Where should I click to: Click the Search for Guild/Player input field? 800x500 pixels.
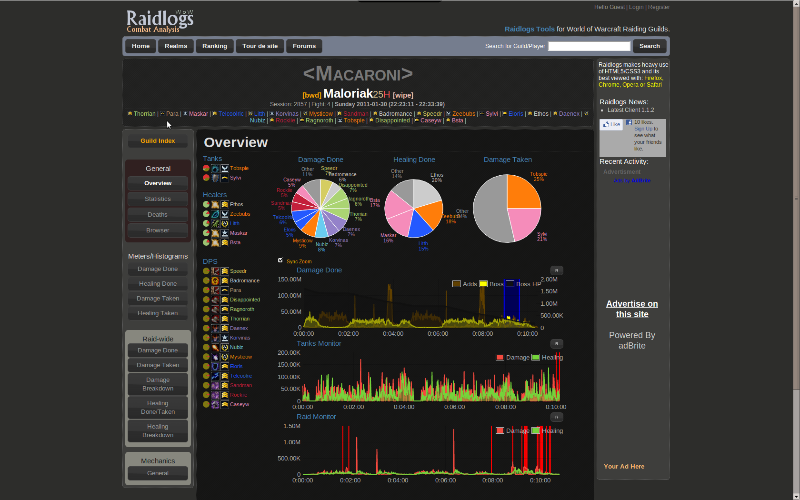click(x=589, y=46)
